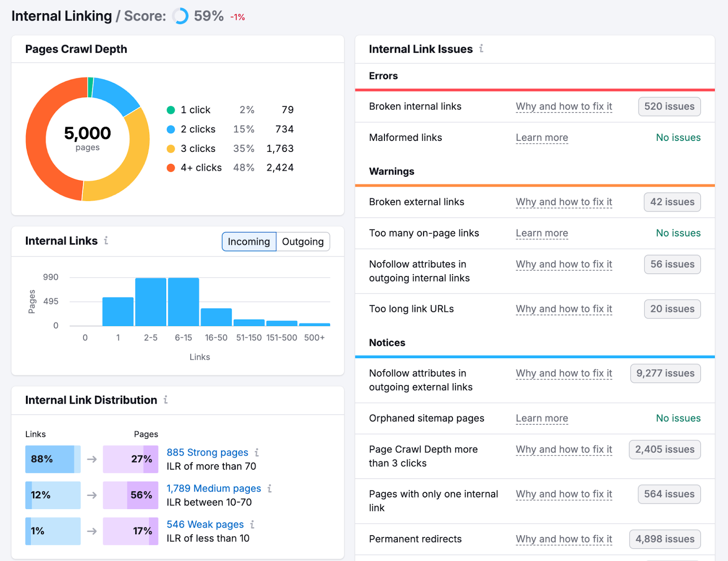Open the 885 Strong pages list

pos(207,453)
